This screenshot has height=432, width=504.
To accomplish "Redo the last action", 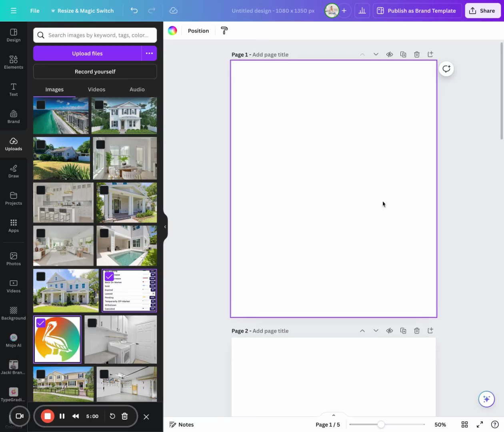I will click(x=152, y=10).
